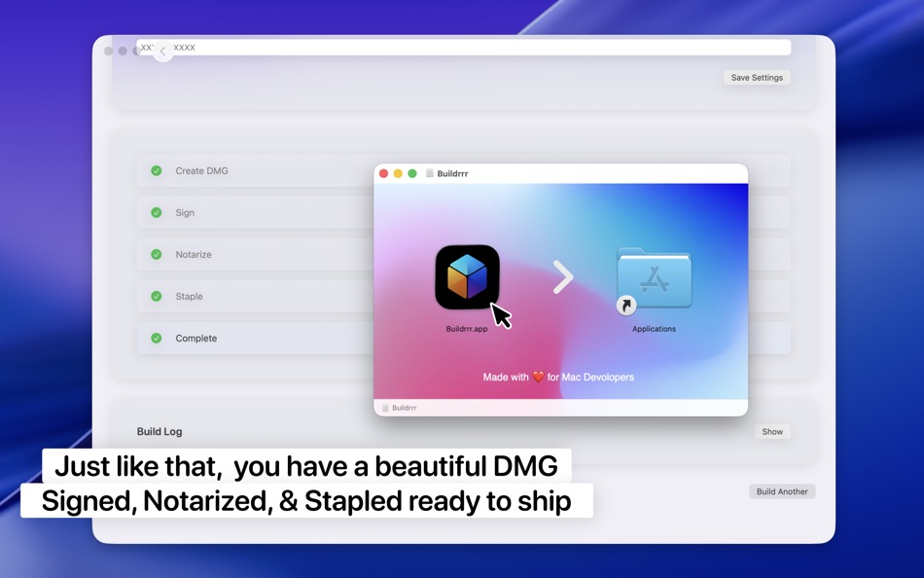Select the green checkmark next to Create DMG
Image resolution: width=924 pixels, height=578 pixels.
(157, 170)
